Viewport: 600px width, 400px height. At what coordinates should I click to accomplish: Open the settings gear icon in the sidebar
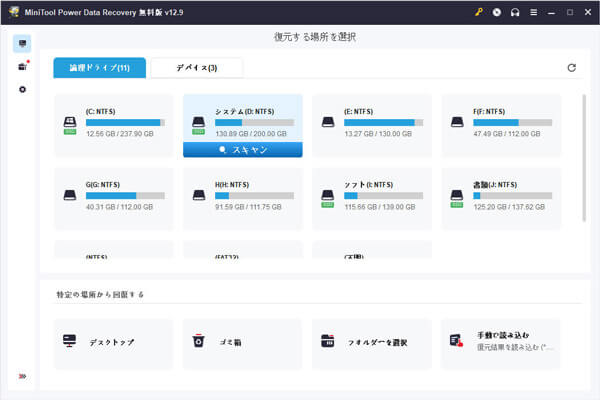pos(23,90)
